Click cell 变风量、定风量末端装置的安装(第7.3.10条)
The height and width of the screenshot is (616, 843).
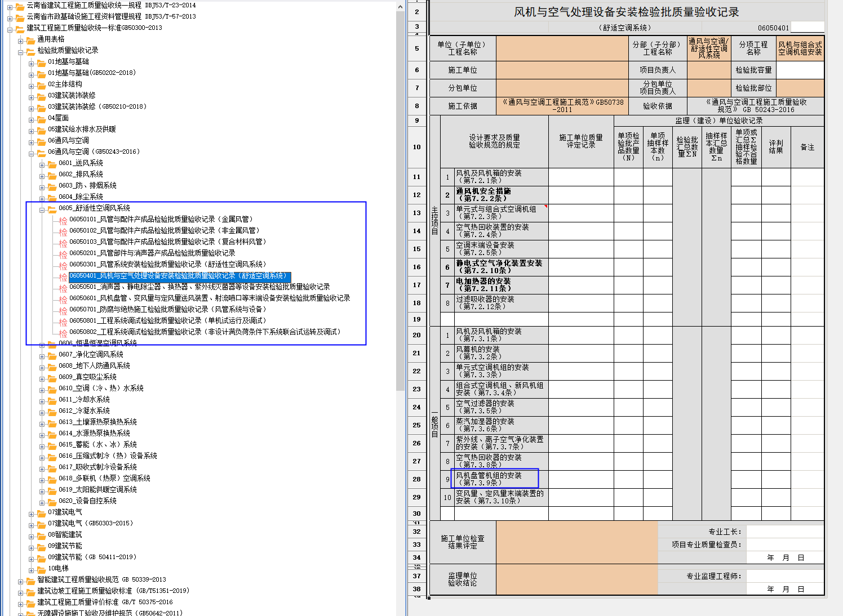pyautogui.click(x=502, y=497)
